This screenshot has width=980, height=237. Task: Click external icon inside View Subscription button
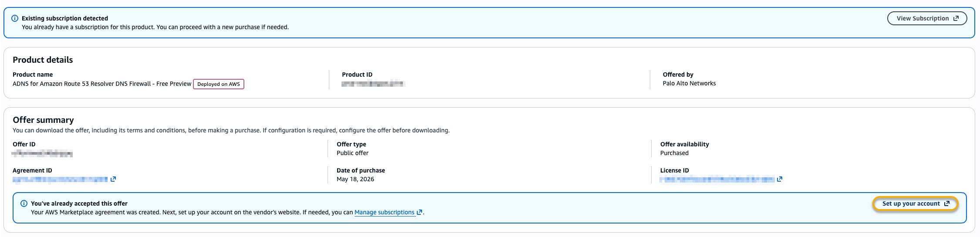956,18
